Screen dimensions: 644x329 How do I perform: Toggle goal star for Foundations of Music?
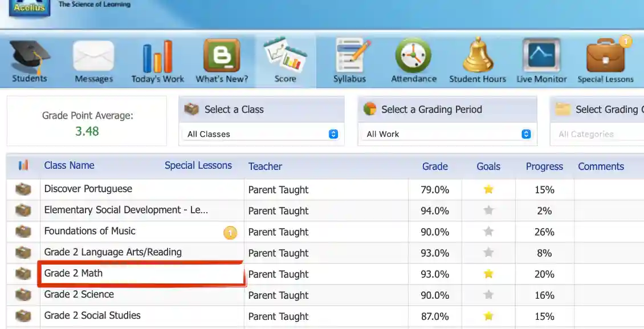coord(488,232)
